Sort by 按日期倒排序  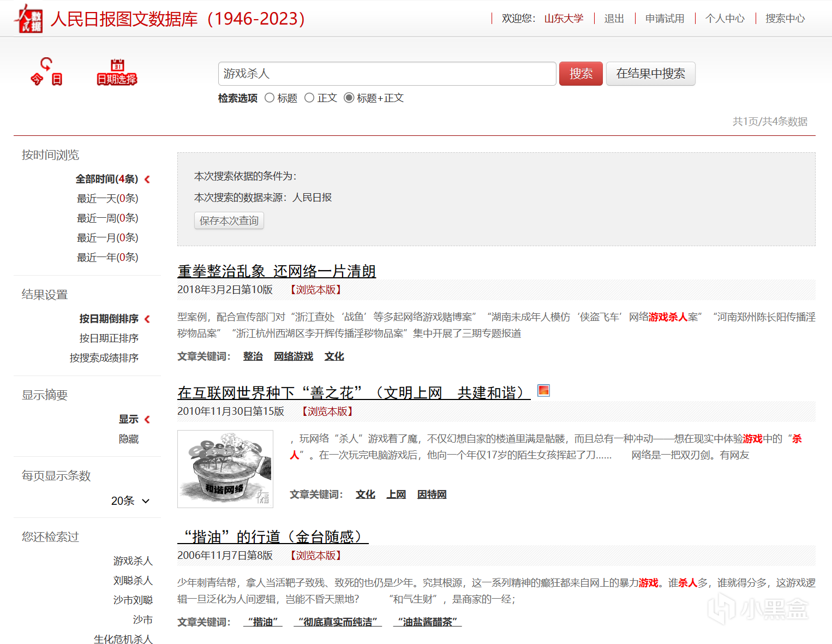(109, 319)
